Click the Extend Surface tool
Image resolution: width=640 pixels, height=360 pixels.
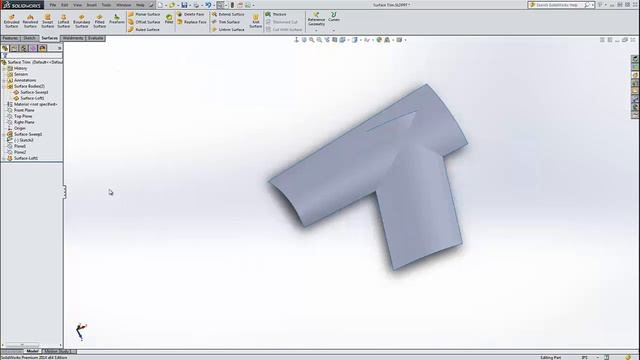tap(228, 14)
